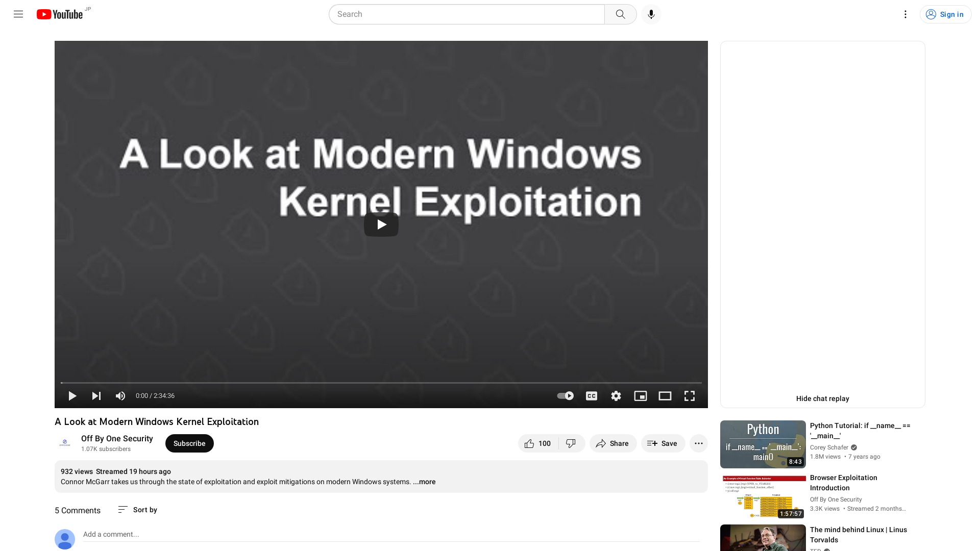Toggle autoplay off
Viewport: 980px width, 551px height.
pos(565,395)
